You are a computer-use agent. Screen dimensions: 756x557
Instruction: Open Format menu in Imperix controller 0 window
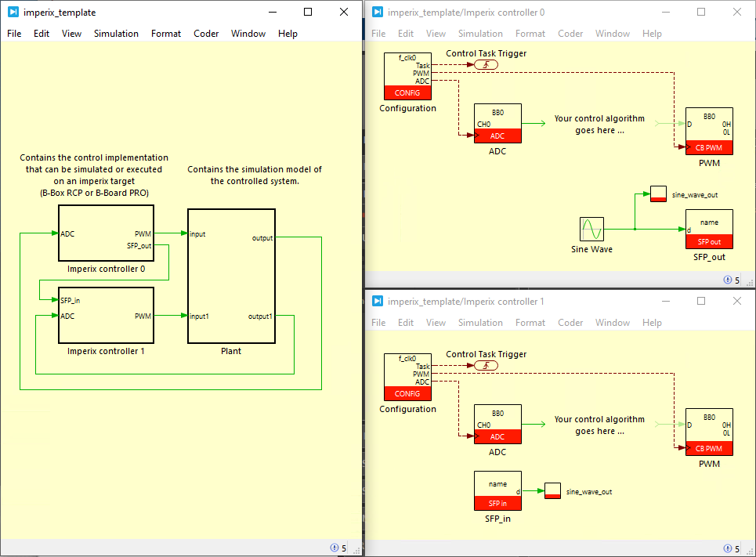click(530, 33)
